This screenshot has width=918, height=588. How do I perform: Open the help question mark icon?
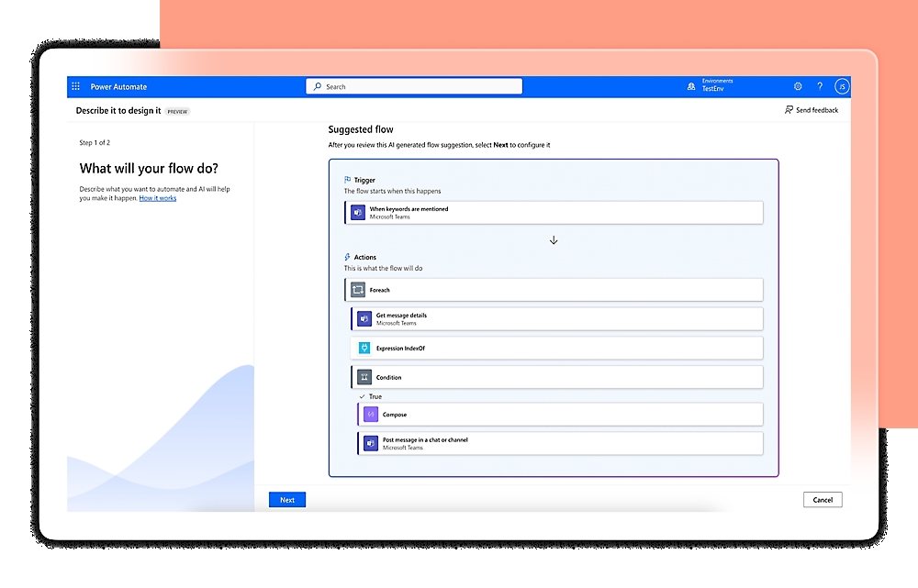click(x=820, y=86)
